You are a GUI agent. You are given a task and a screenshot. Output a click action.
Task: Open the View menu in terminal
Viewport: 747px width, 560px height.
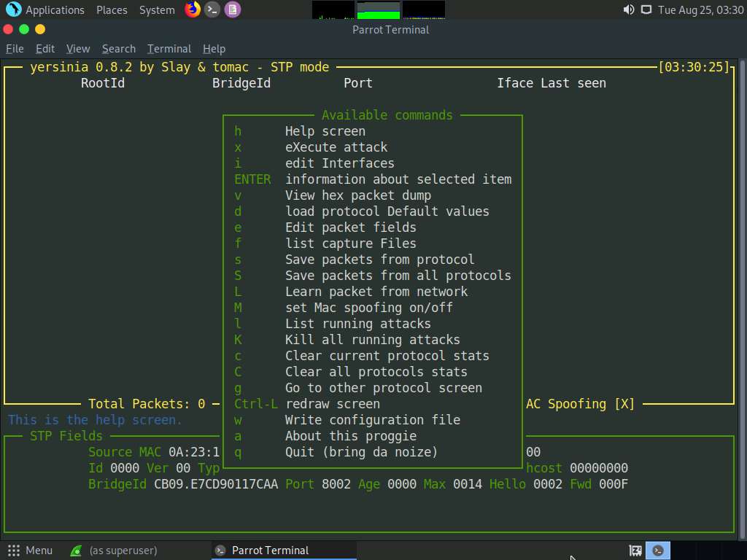[78, 49]
